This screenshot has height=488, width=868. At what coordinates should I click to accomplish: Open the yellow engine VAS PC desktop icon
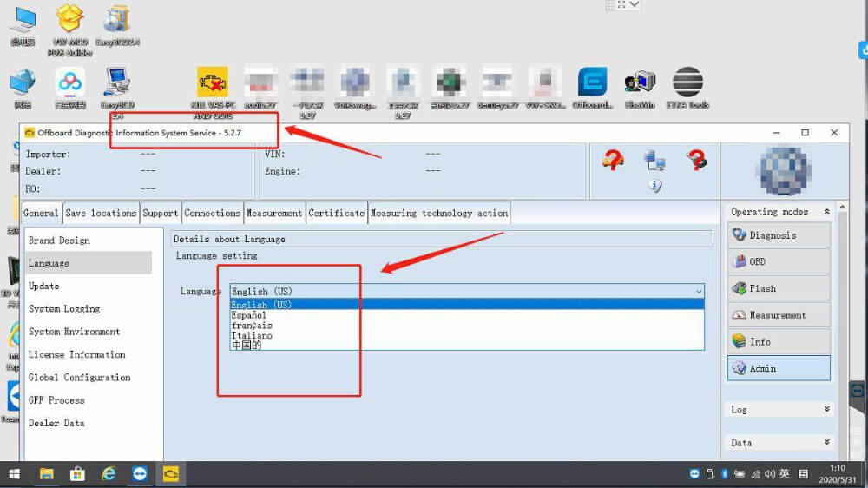[213, 92]
